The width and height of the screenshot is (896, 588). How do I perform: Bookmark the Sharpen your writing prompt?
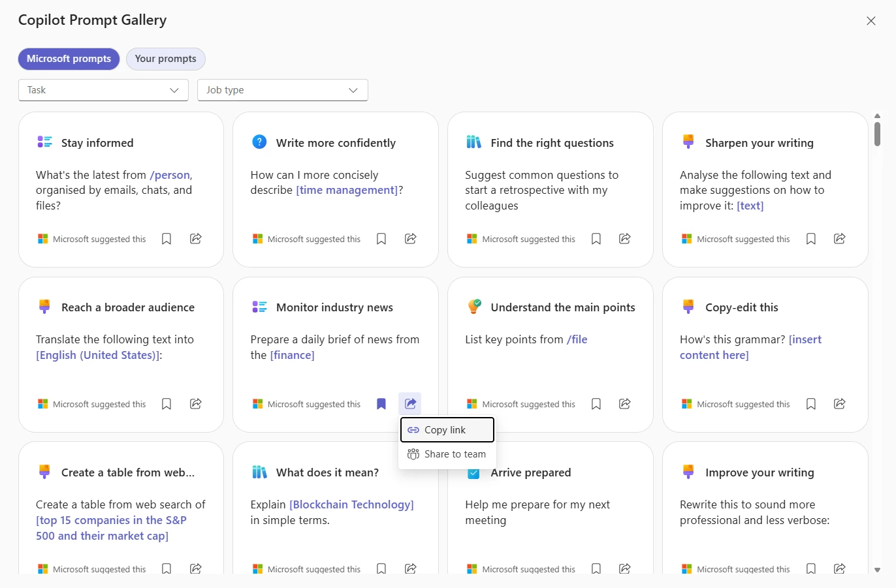tap(811, 239)
